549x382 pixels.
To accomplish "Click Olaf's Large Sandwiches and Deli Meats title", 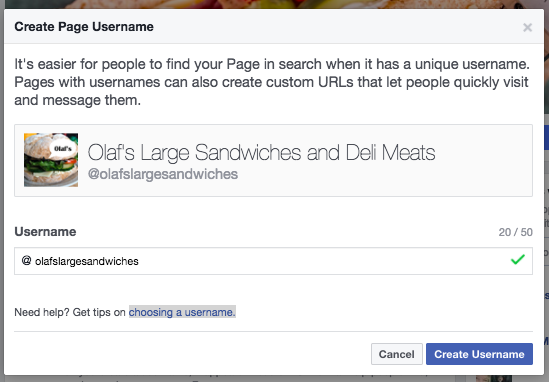I will pyautogui.click(x=261, y=153).
